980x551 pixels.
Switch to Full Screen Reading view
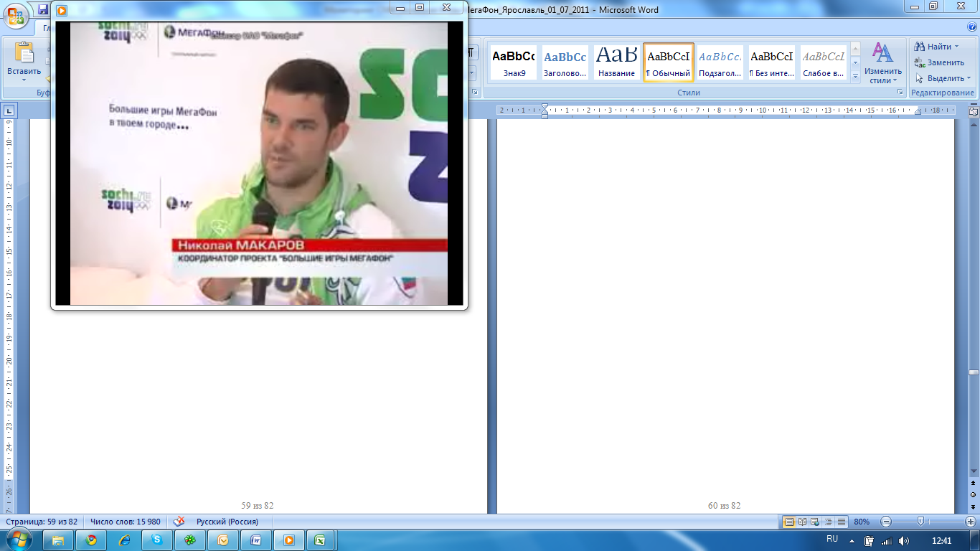[803, 522]
